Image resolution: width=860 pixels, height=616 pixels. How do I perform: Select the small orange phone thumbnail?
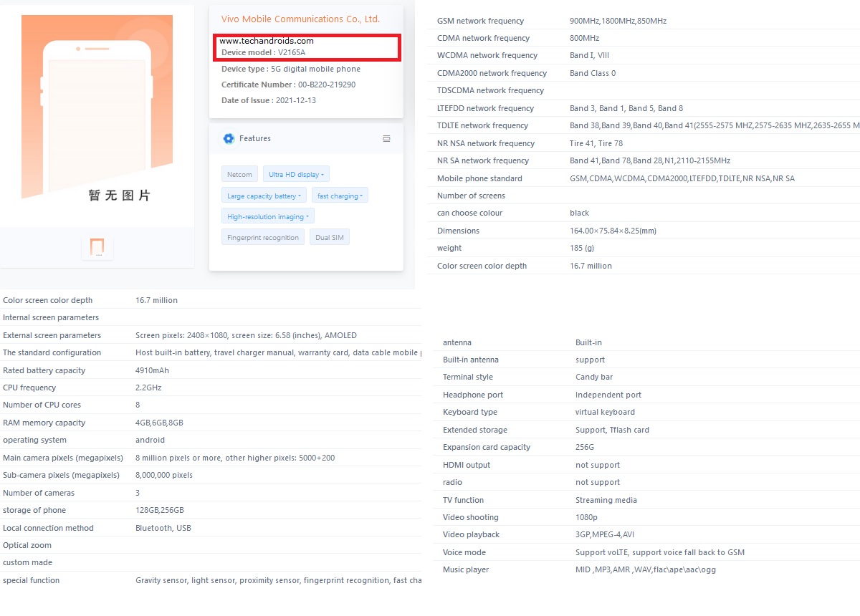(x=97, y=248)
